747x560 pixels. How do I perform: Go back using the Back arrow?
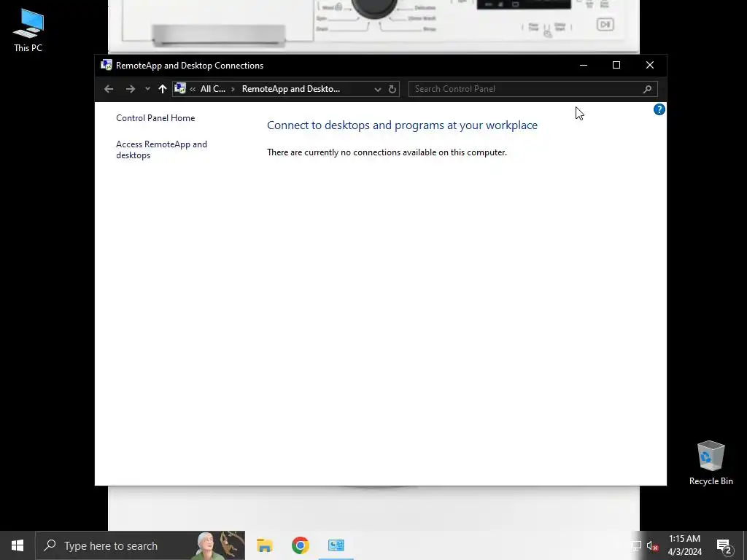pyautogui.click(x=109, y=89)
